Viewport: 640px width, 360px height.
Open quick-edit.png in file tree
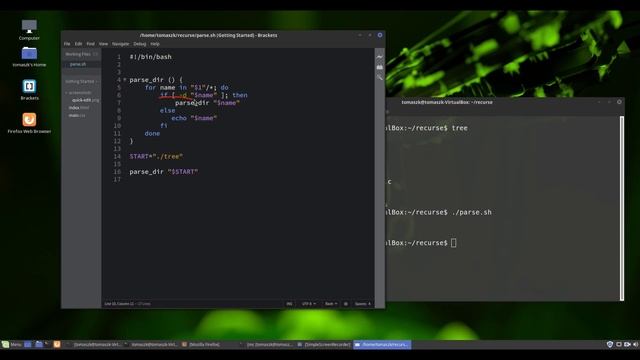pyautogui.click(x=85, y=100)
